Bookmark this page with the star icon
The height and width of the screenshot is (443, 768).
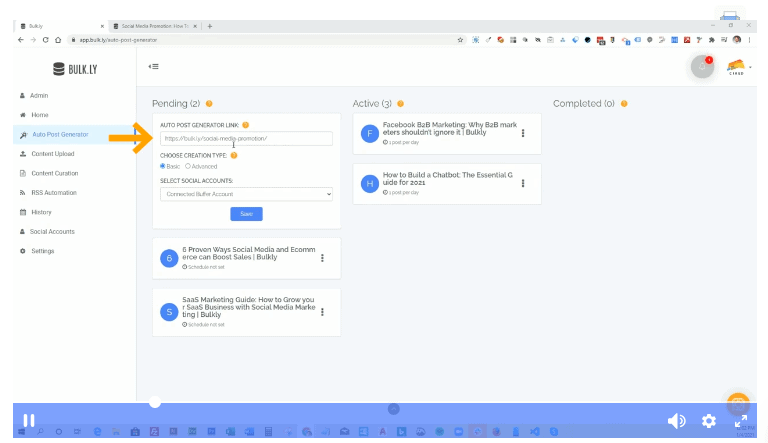[460, 40]
